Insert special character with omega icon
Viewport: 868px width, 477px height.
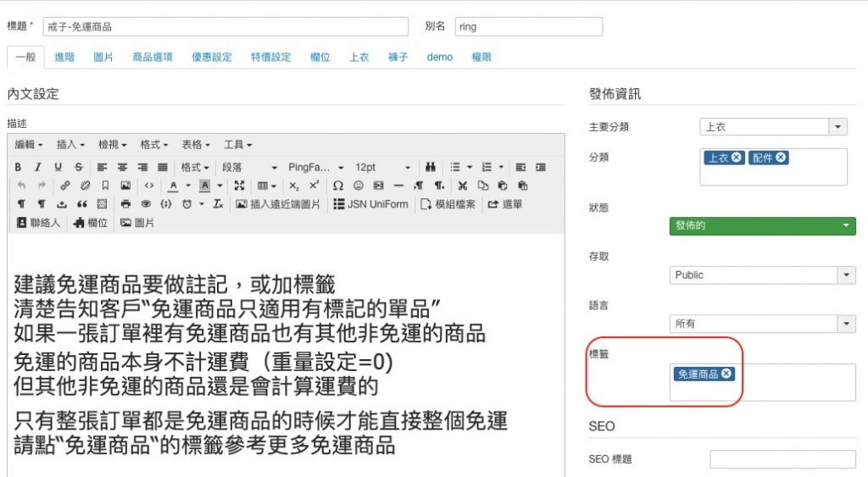[337, 186]
